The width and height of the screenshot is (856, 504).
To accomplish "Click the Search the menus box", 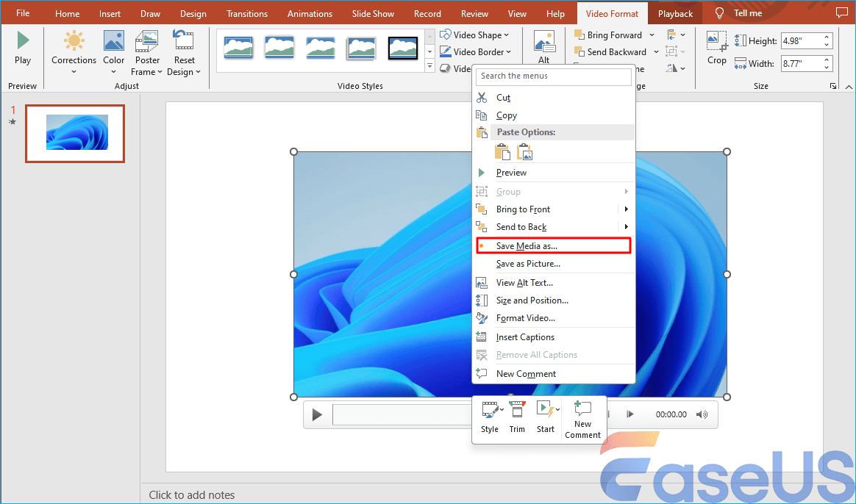I will [x=554, y=76].
